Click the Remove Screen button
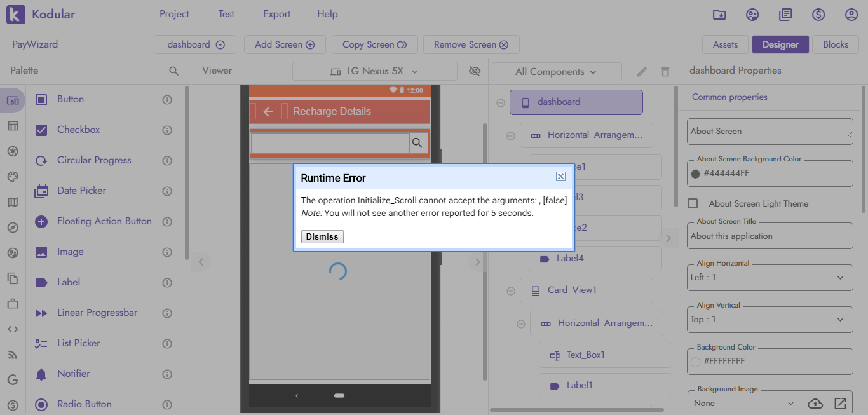868x415 pixels. click(x=471, y=44)
